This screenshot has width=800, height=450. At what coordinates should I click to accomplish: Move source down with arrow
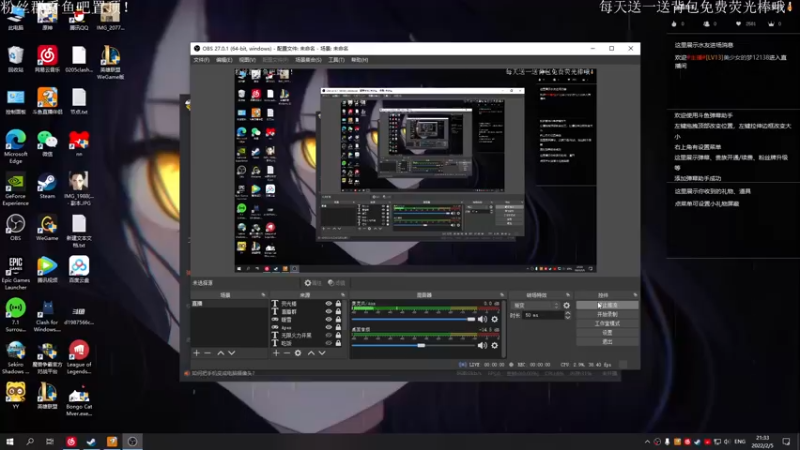click(x=322, y=353)
